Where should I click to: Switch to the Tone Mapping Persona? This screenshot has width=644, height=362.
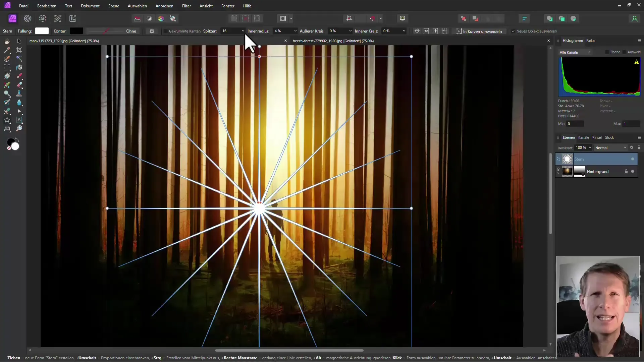click(x=58, y=18)
